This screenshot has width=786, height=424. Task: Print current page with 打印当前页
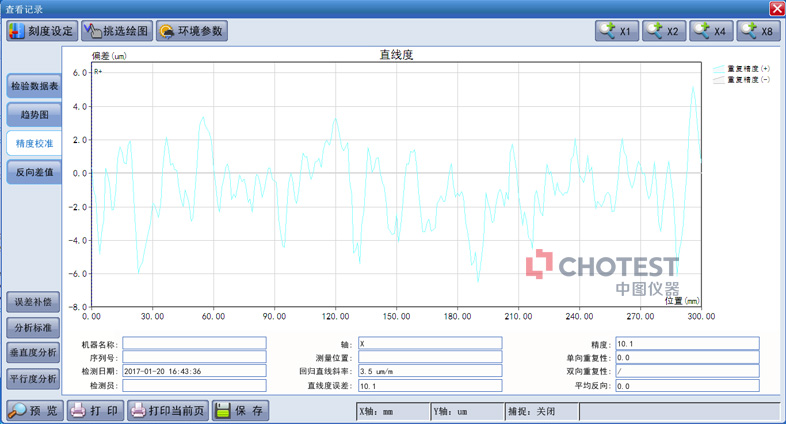166,410
